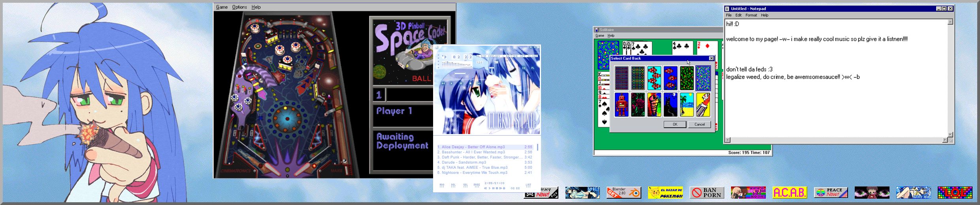
Task: Open the File menu in Notepad
Action: pyautogui.click(x=729, y=15)
